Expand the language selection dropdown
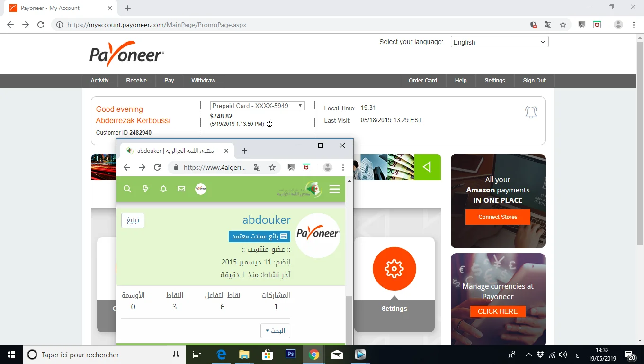Image resolution: width=644 pixels, height=364 pixels. pos(499,42)
